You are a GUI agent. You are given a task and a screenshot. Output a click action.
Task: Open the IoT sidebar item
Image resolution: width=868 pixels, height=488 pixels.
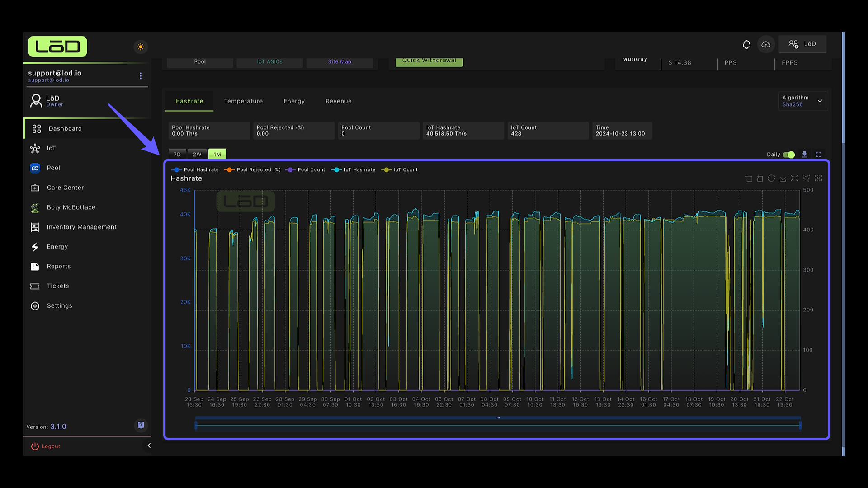(x=87, y=148)
